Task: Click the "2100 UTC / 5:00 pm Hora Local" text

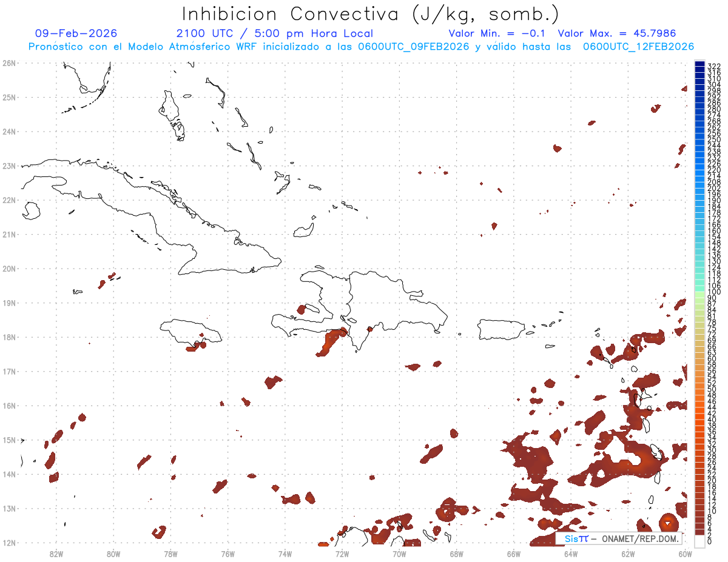Action: point(275,33)
